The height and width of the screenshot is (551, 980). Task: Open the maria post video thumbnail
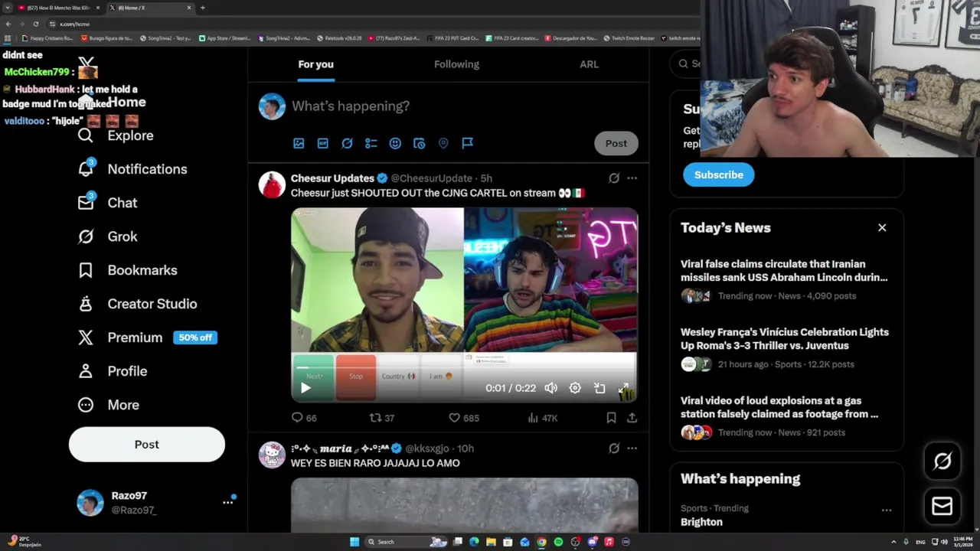pyautogui.click(x=464, y=504)
